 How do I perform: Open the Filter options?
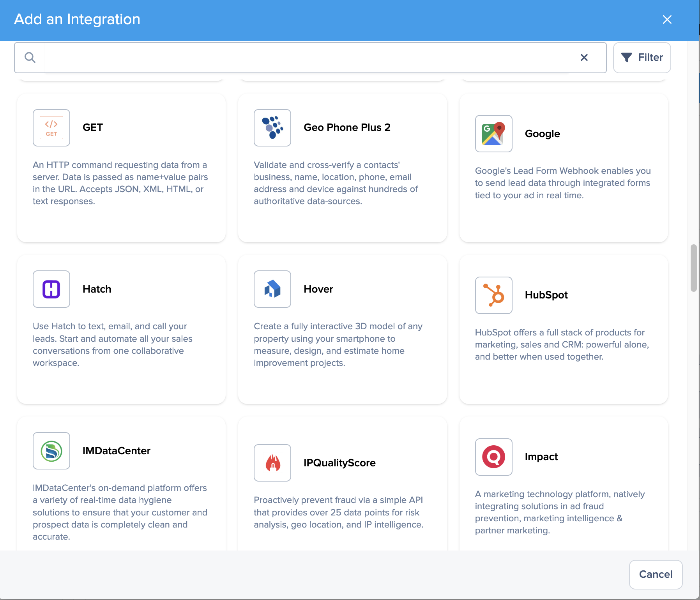[642, 58]
